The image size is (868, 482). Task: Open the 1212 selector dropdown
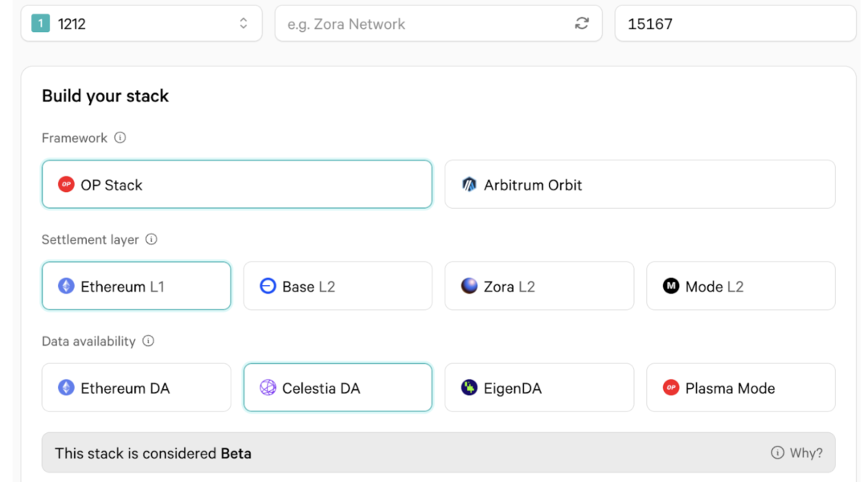[141, 23]
